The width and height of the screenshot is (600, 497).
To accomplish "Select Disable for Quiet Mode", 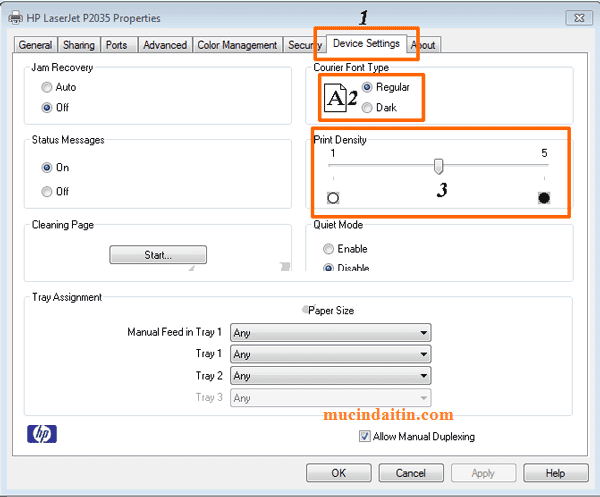I will point(346,267).
